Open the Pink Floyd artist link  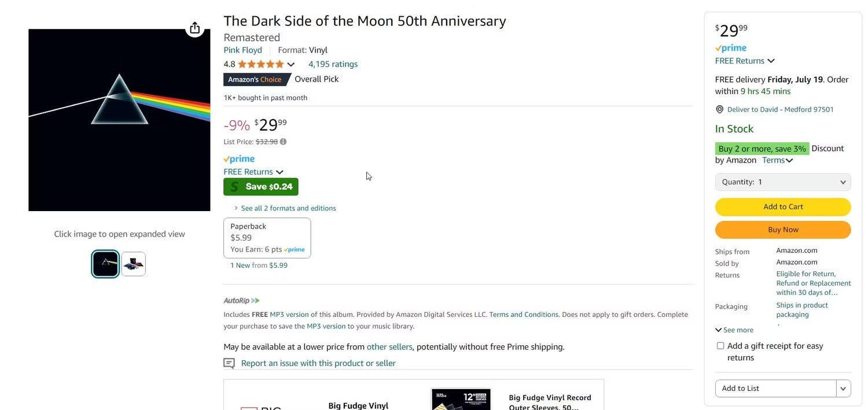tap(242, 50)
